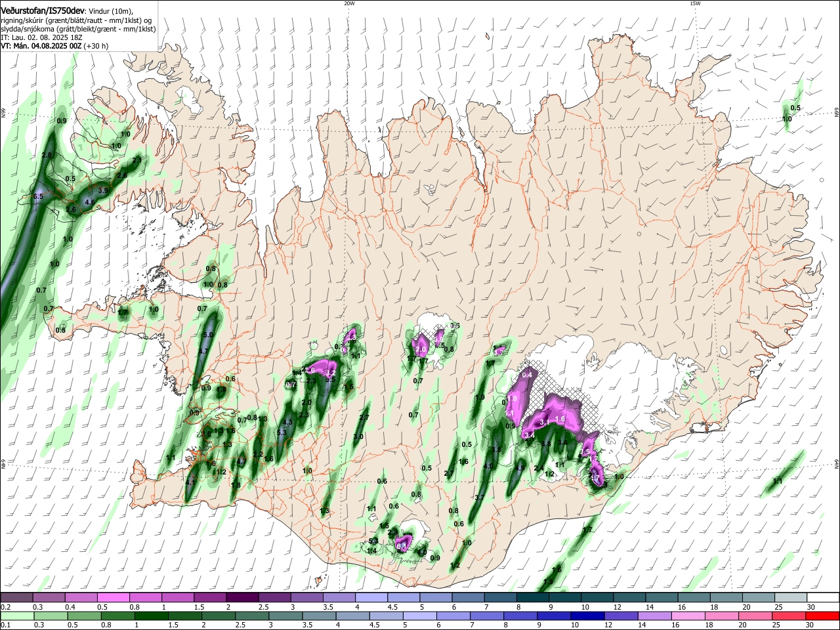Click the 3.9 precipitation value in the Westfjords
Image resolution: width=840 pixels, height=630 pixels.
click(103, 190)
